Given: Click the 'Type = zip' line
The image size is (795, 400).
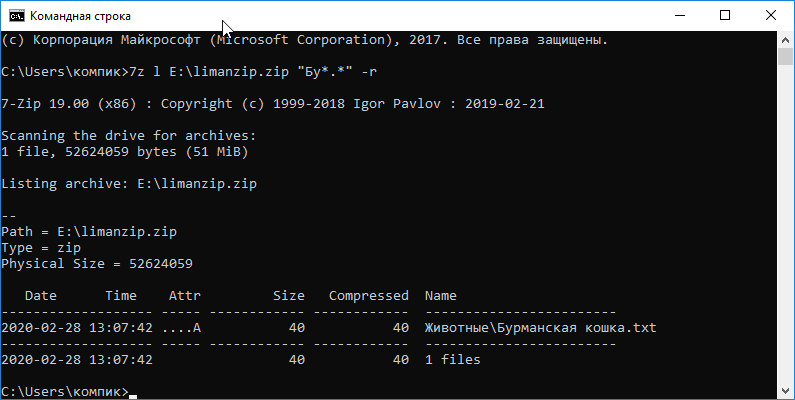Looking at the screenshot, I should coord(41,248).
